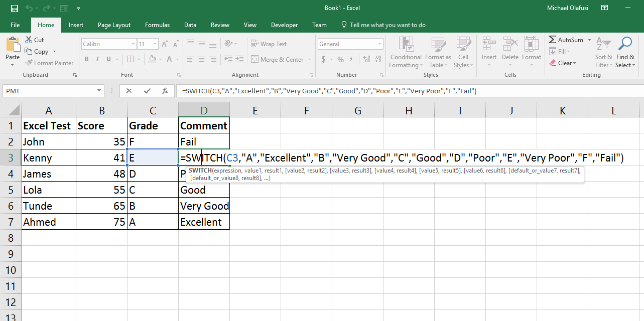Click the Undo arrow icon
The width and height of the screenshot is (644, 321).
coord(29,8)
